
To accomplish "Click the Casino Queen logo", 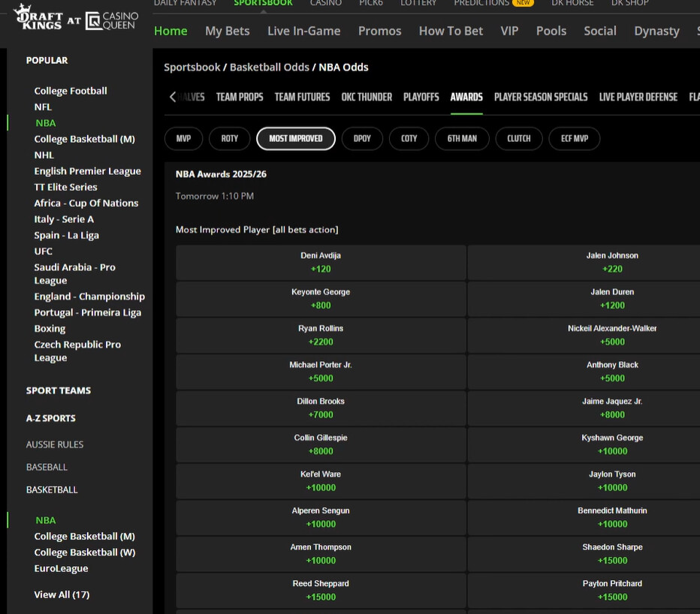I will pos(111,20).
